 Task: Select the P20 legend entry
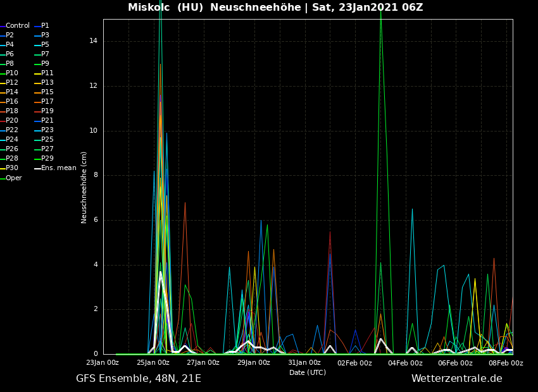pos(12,121)
